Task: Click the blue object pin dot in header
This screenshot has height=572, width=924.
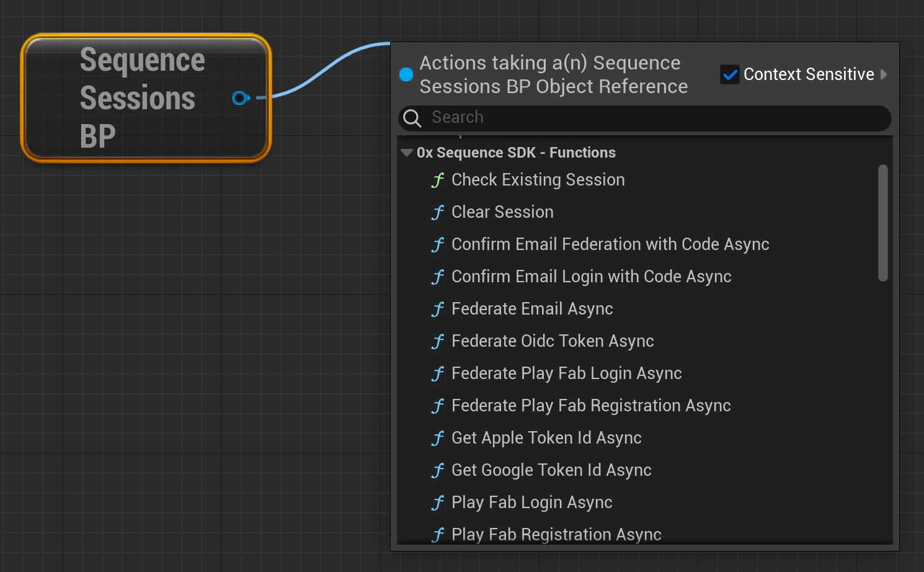Action: pyautogui.click(x=406, y=74)
